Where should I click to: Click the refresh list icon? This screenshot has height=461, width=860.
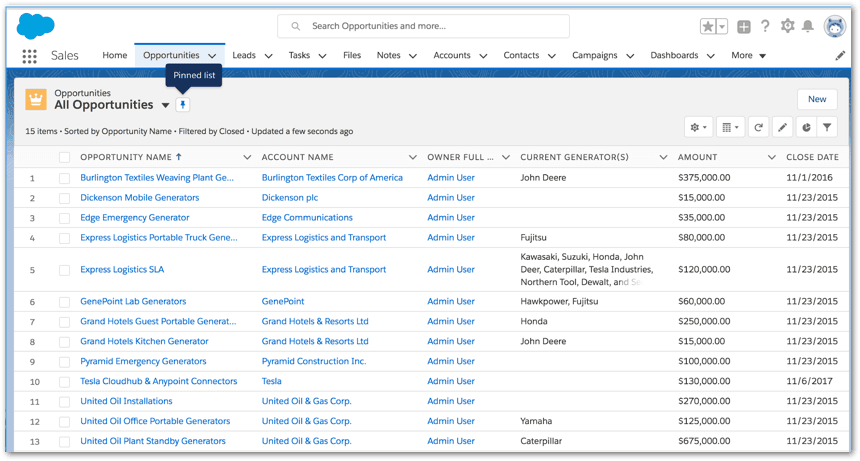tap(759, 128)
